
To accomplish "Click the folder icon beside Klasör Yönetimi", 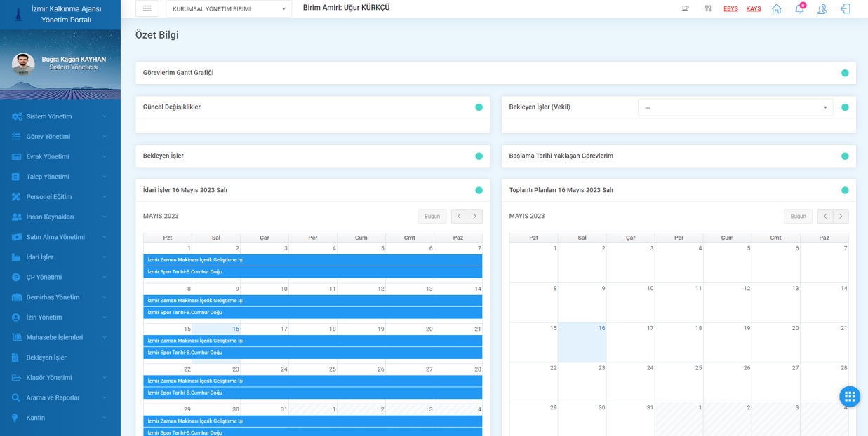I will (16, 378).
